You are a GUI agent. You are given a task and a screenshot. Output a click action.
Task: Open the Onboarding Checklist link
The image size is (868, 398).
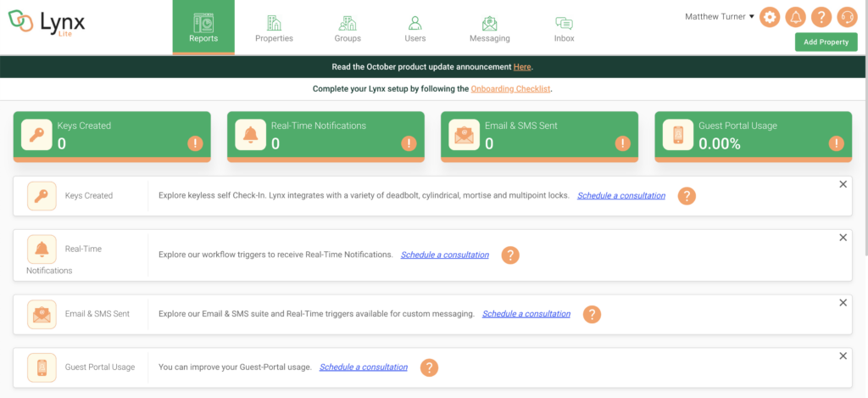(x=510, y=89)
